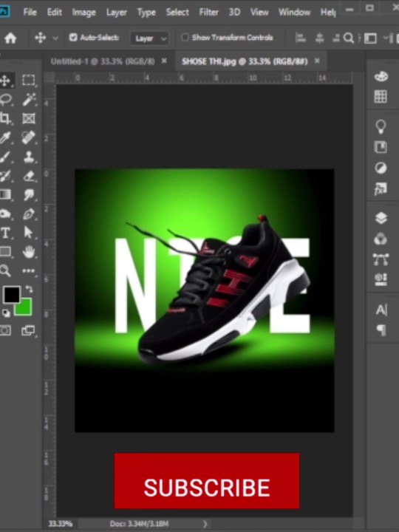Open the Adjustments panel icon
This screenshot has height=532, width=399.
[x=381, y=168]
